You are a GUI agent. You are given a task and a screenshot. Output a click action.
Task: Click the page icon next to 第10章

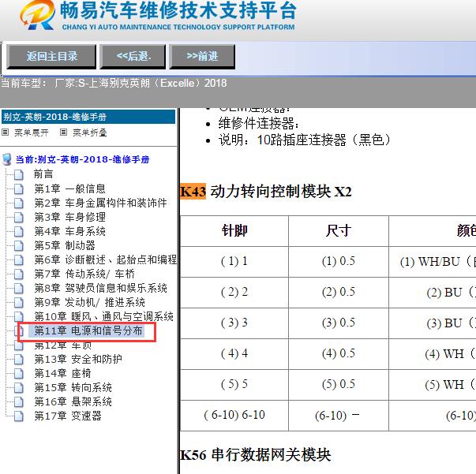point(19,317)
